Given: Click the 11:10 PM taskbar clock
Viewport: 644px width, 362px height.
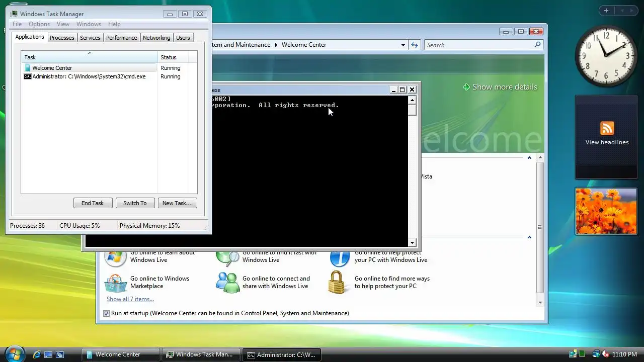Looking at the screenshot, I should pos(624,354).
